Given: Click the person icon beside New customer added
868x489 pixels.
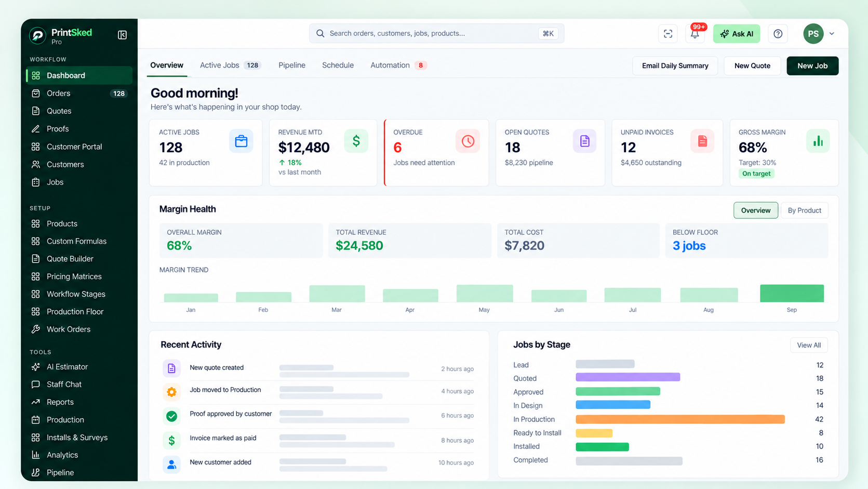Looking at the screenshot, I should click(171, 465).
